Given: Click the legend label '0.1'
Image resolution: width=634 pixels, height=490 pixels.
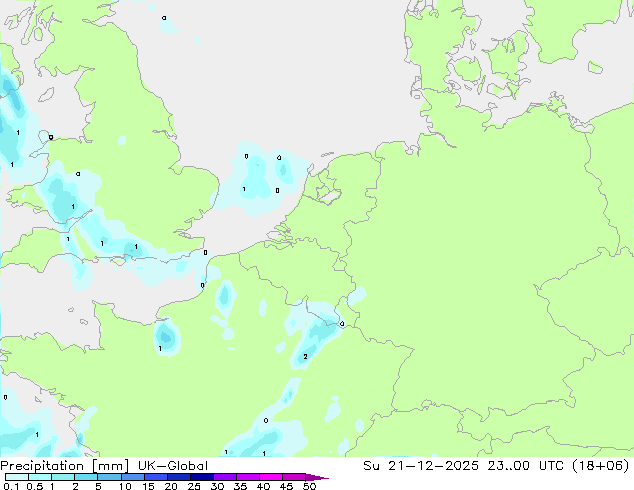Looking at the screenshot, I should coord(11,486).
